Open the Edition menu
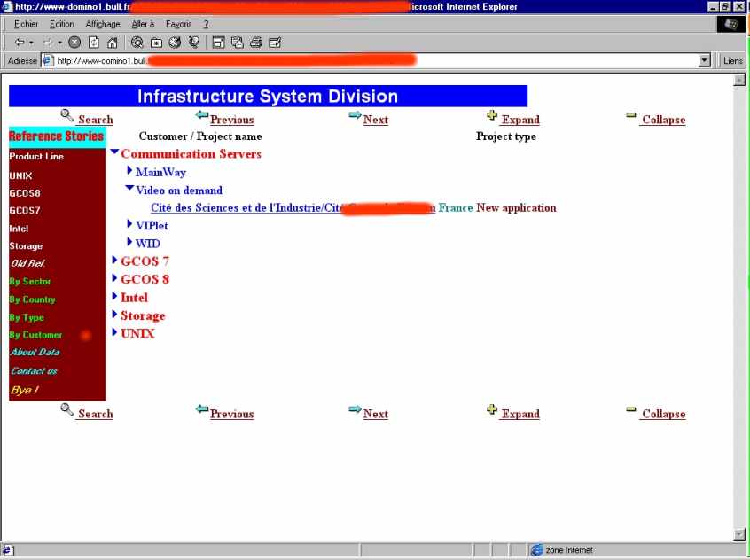 tap(62, 24)
